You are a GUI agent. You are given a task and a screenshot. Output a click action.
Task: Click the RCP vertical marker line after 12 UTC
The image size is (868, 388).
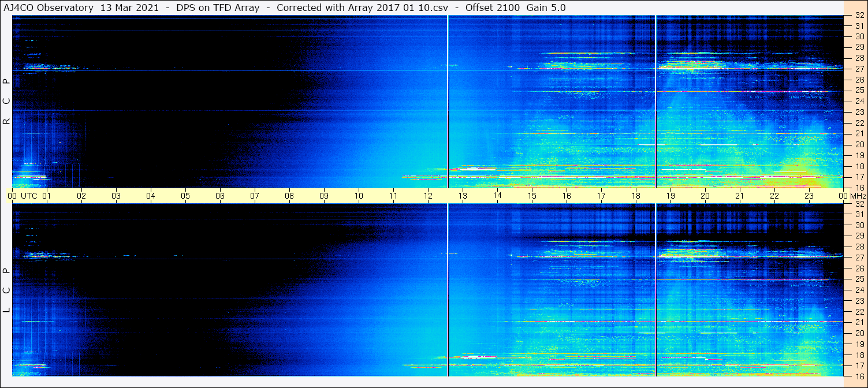(448, 102)
